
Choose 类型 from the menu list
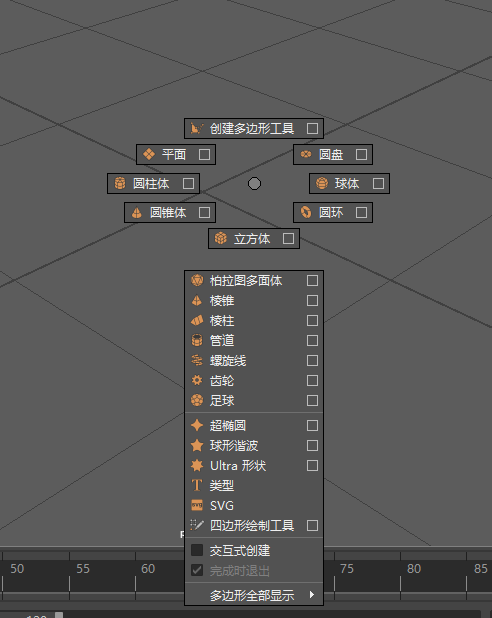[x=254, y=485]
